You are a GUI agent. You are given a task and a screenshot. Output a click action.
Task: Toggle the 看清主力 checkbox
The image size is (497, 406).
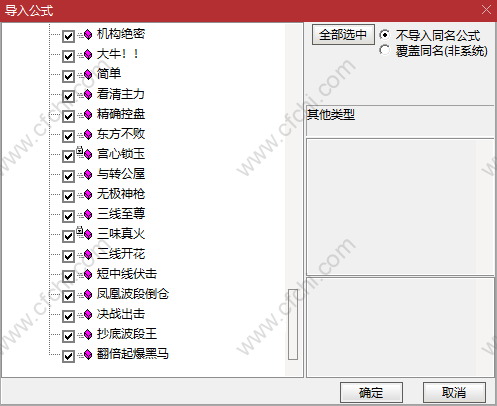pos(68,96)
